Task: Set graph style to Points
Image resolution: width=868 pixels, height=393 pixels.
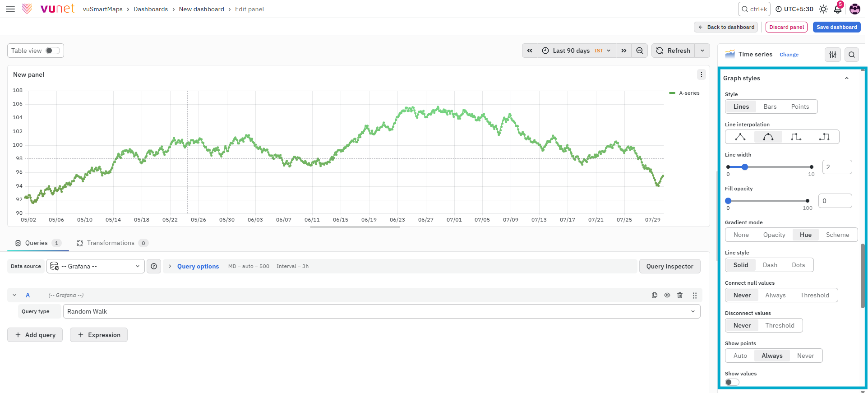Action: [x=800, y=106]
